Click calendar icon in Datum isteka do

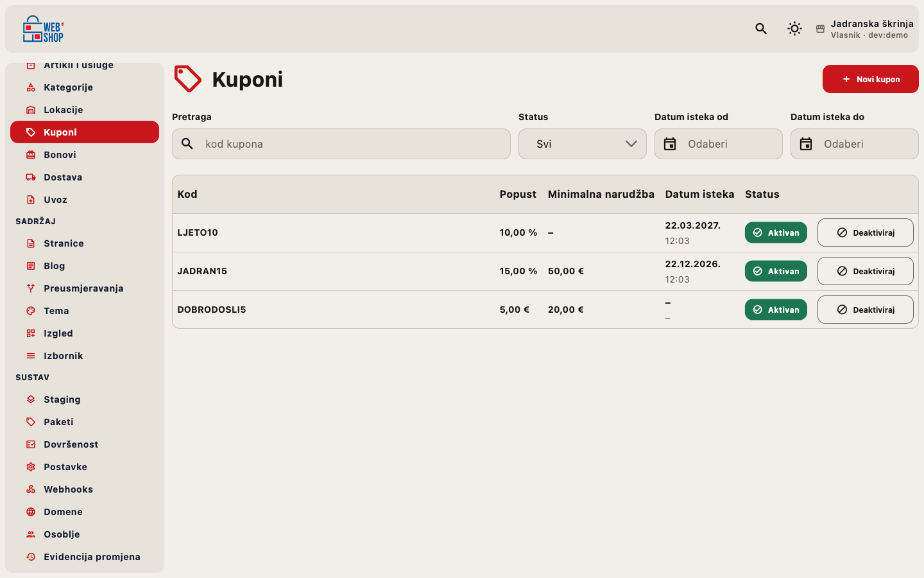(x=806, y=144)
